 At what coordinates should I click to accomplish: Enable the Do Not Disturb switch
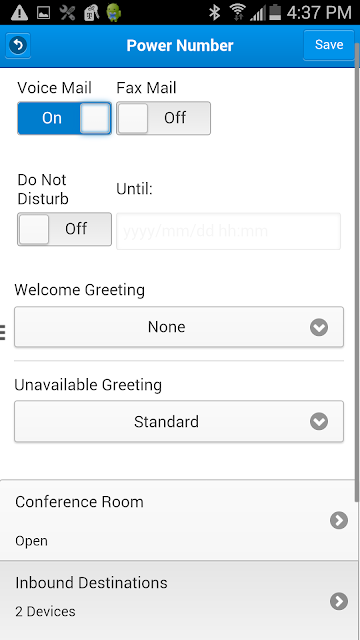(x=64, y=229)
